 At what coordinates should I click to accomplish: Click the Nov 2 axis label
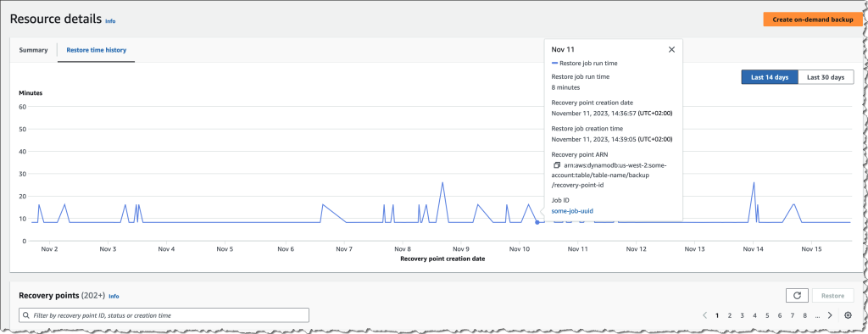50,249
